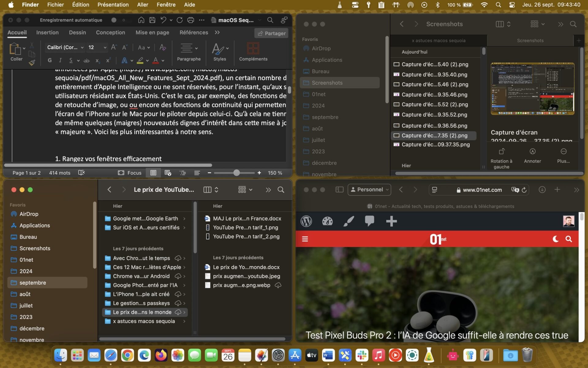Viewport: 588px width, 368px height.
Task: Toggle the Enregistrement automatique switch in Word
Action: [x=118, y=20]
